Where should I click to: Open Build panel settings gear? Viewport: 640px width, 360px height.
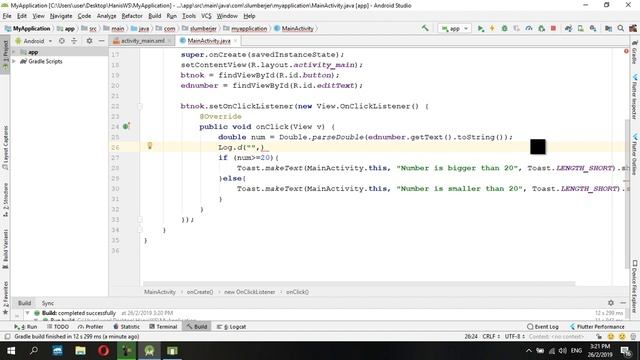click(611, 303)
